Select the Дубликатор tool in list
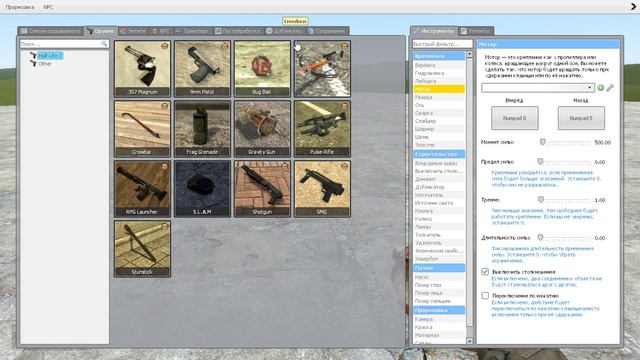 (439, 187)
